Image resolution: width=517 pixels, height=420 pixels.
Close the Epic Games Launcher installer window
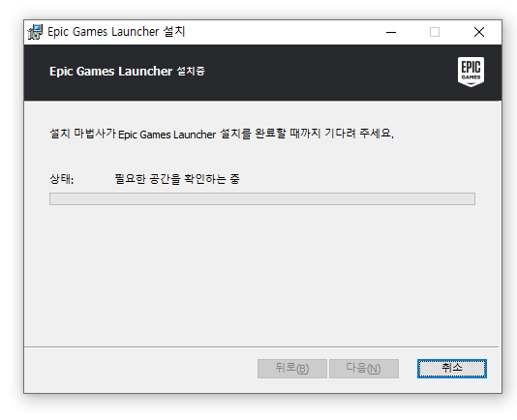click(479, 32)
